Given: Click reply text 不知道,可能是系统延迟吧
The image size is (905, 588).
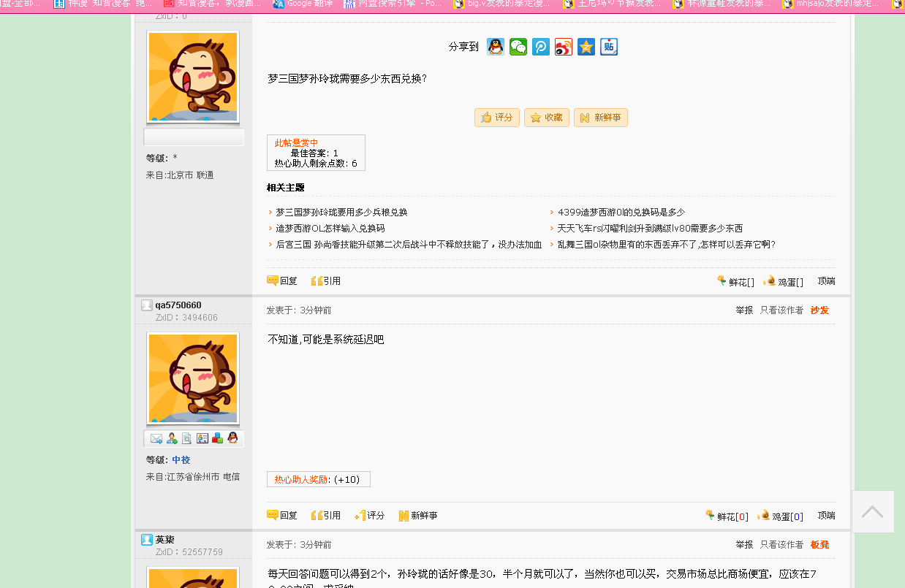Looking at the screenshot, I should click(326, 340).
